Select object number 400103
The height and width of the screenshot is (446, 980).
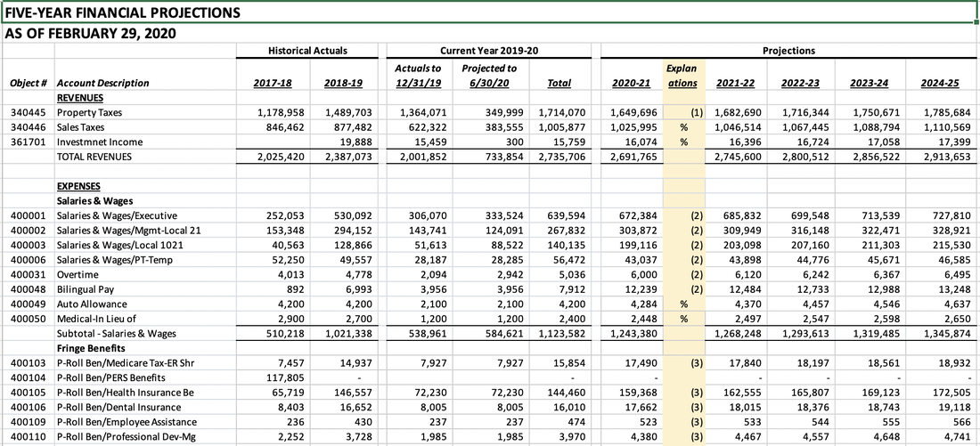[x=28, y=363]
